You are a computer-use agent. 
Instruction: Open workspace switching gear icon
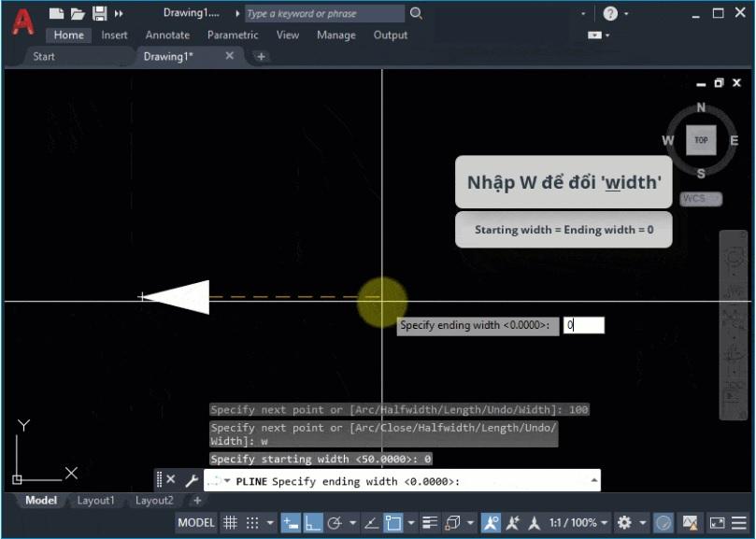tap(624, 522)
